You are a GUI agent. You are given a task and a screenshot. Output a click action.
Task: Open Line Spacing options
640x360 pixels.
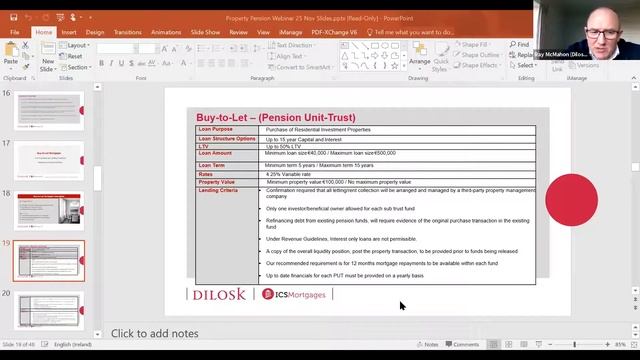point(258,49)
